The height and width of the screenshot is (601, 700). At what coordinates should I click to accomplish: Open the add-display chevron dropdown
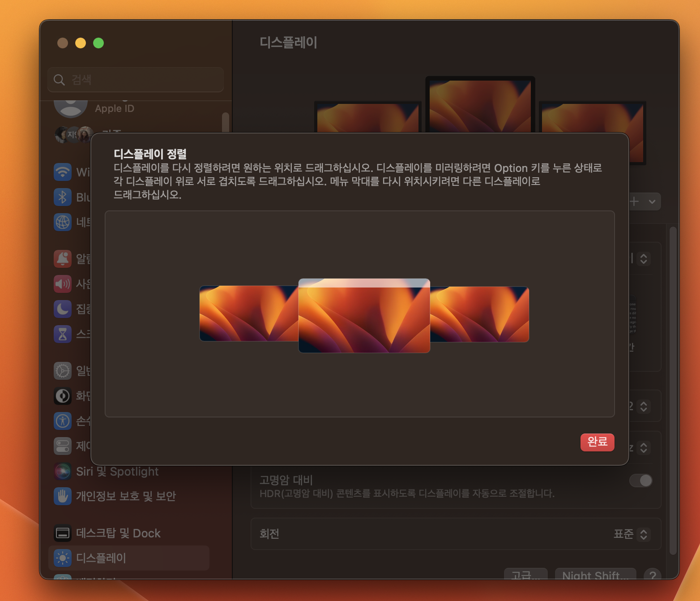[652, 202]
